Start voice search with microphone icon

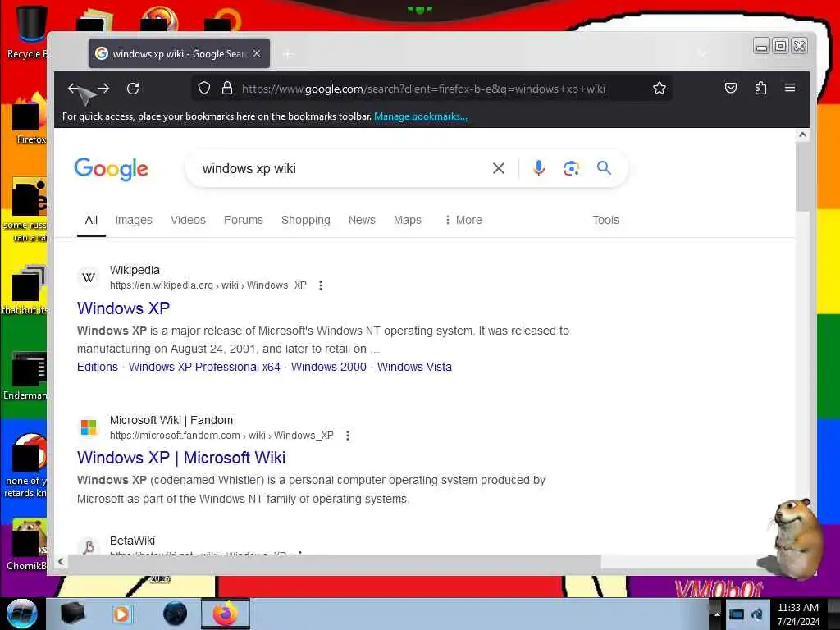click(539, 168)
